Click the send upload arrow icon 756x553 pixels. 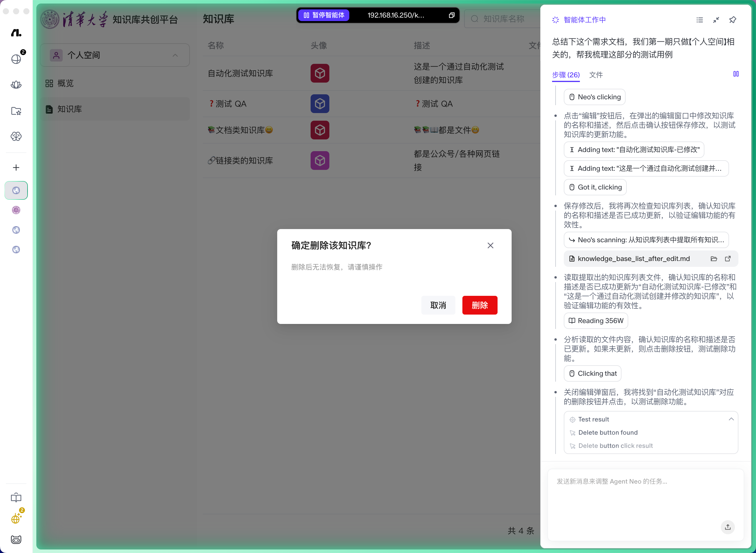pyautogui.click(x=728, y=527)
